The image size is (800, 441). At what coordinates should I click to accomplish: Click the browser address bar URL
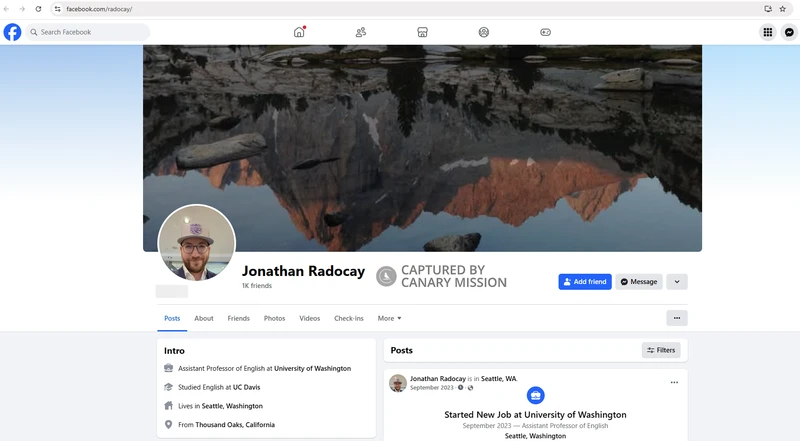click(x=99, y=9)
